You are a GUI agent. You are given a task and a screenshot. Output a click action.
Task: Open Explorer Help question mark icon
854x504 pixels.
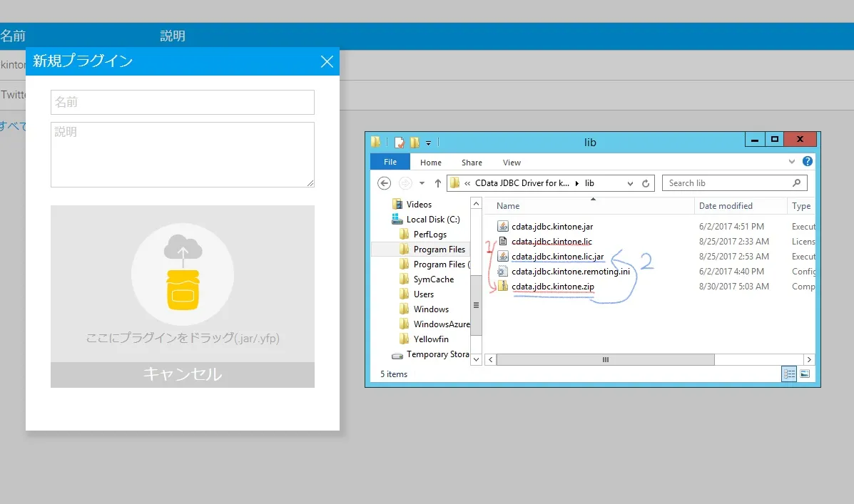point(808,162)
